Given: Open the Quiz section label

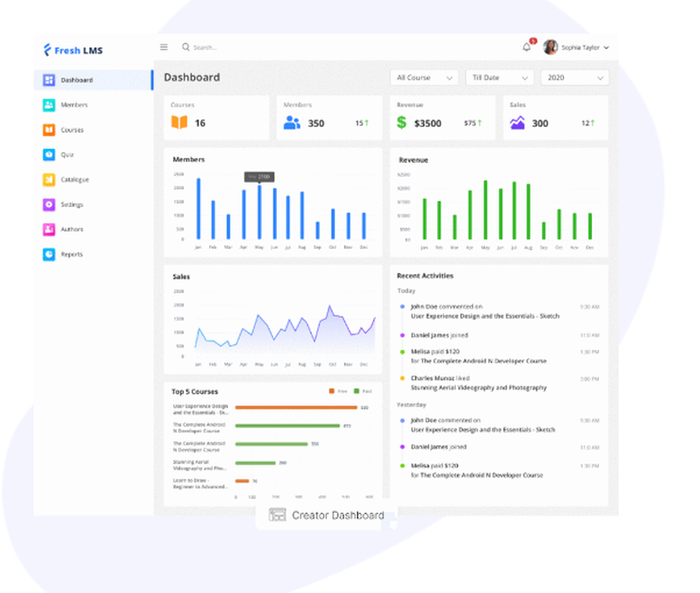Looking at the screenshot, I should coord(67,155).
